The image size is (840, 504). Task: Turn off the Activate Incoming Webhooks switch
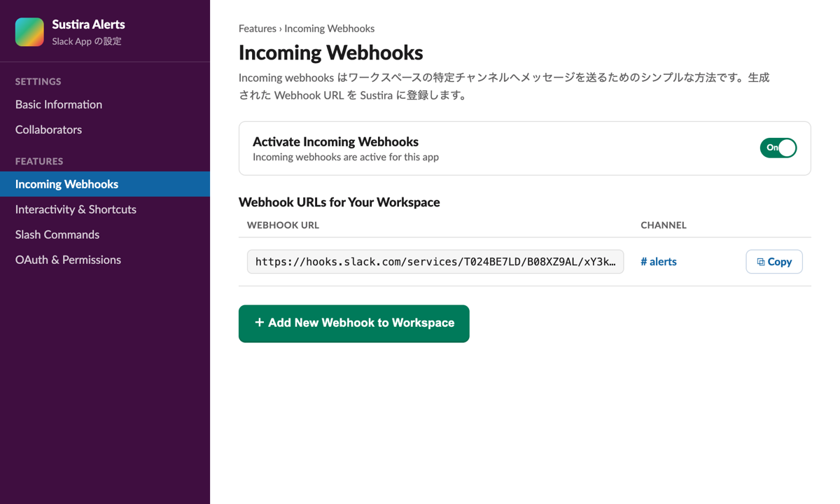coord(778,148)
